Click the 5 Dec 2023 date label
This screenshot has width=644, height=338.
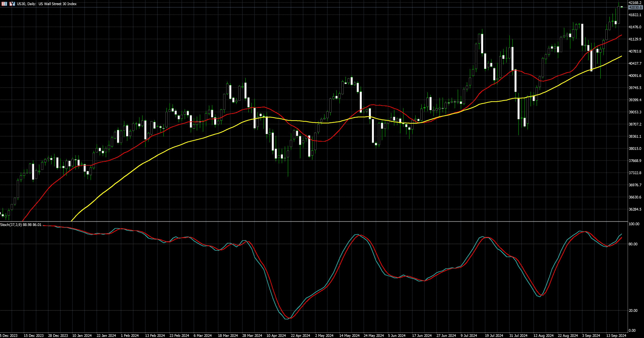tap(9, 336)
